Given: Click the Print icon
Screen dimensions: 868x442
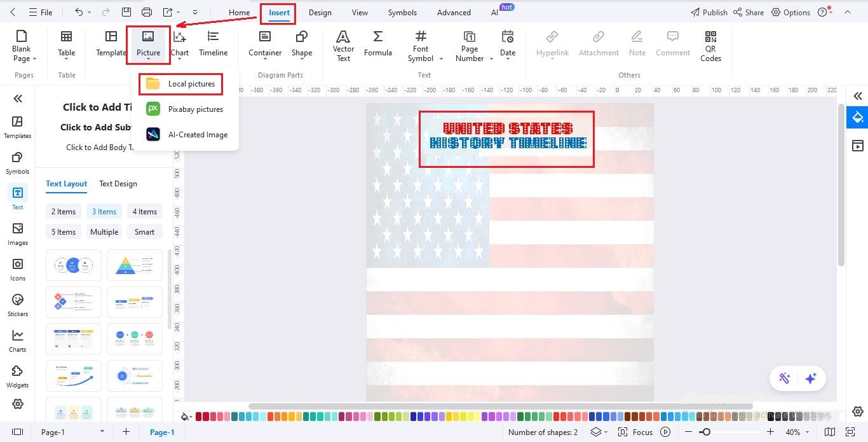Looking at the screenshot, I should tap(147, 12).
